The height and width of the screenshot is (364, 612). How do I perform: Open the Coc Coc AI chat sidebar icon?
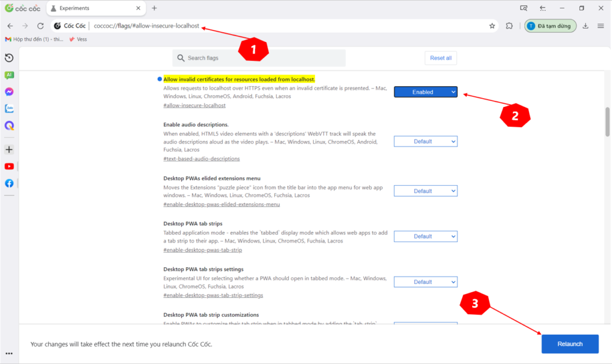(9, 75)
